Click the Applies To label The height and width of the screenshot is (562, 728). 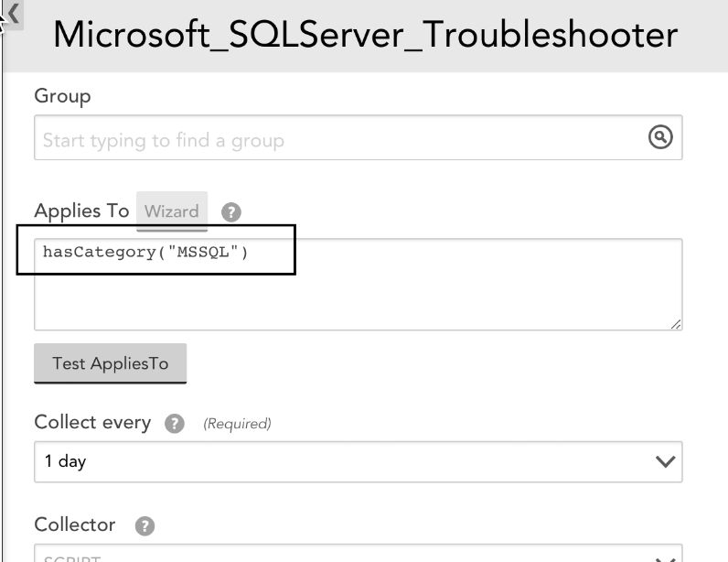[81, 211]
